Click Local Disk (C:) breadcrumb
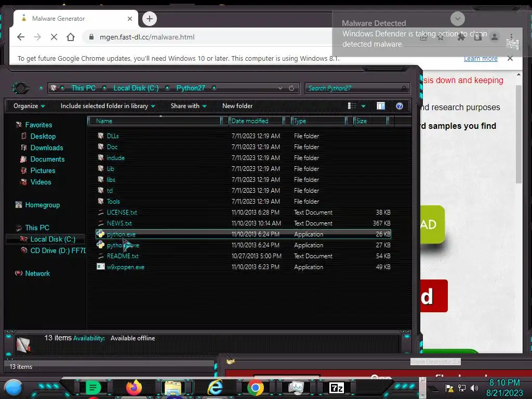The width and height of the screenshot is (532, 399). 136,88
